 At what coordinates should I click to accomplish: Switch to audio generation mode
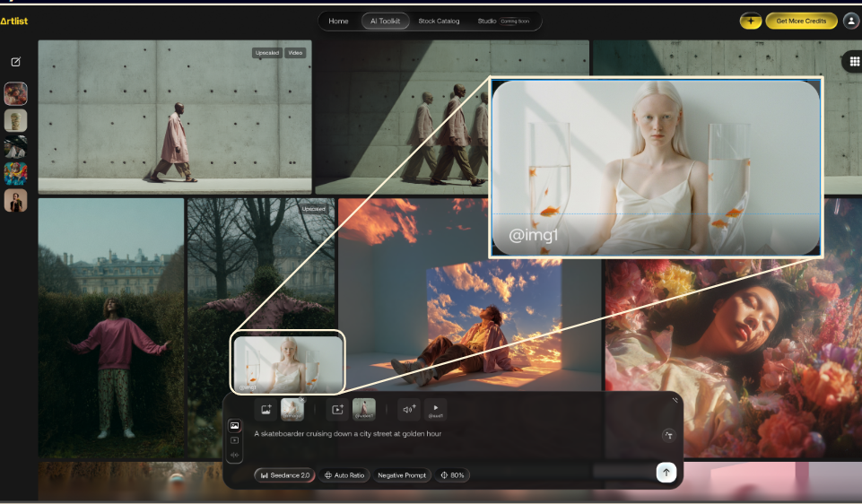point(235,454)
